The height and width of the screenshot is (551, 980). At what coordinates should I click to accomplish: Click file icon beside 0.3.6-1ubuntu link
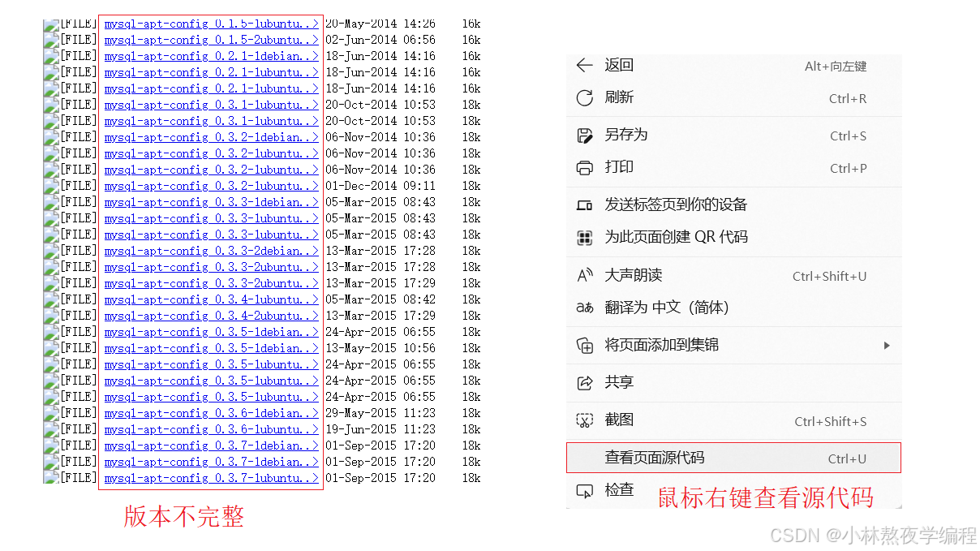[50, 429]
